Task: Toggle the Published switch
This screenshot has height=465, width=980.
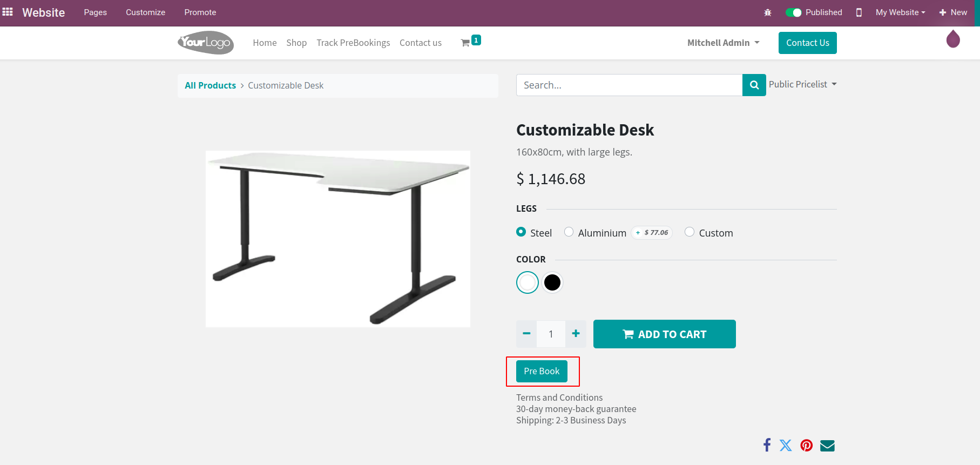Action: point(793,12)
